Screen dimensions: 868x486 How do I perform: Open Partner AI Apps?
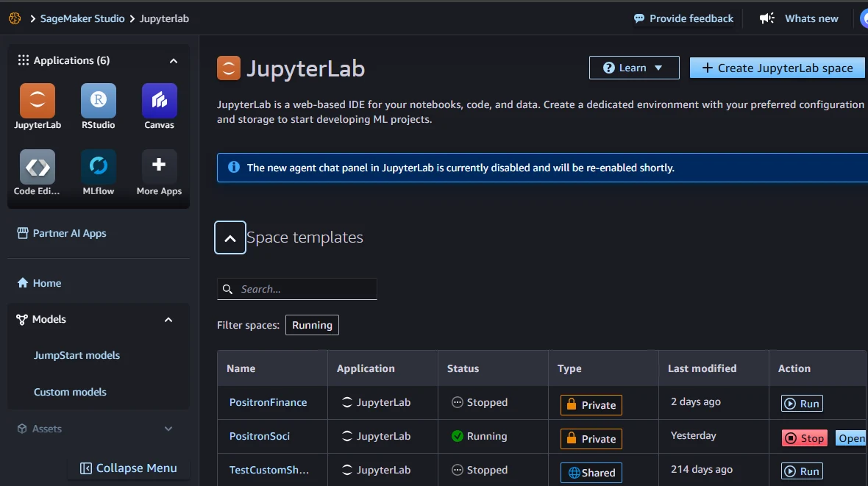(62, 233)
